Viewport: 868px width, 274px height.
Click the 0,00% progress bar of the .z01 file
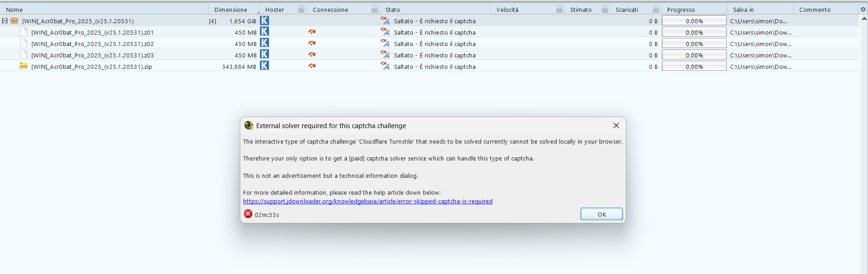tap(694, 32)
